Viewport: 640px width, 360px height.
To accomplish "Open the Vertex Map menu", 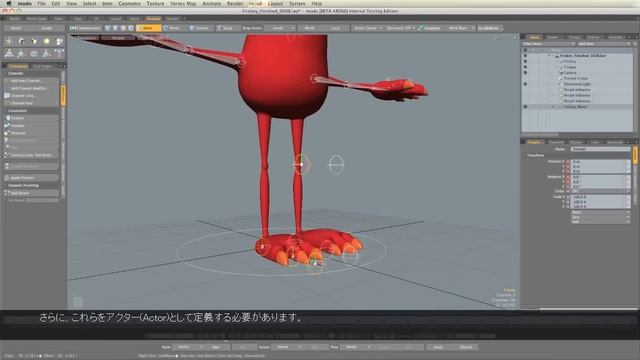I will 183,3.
